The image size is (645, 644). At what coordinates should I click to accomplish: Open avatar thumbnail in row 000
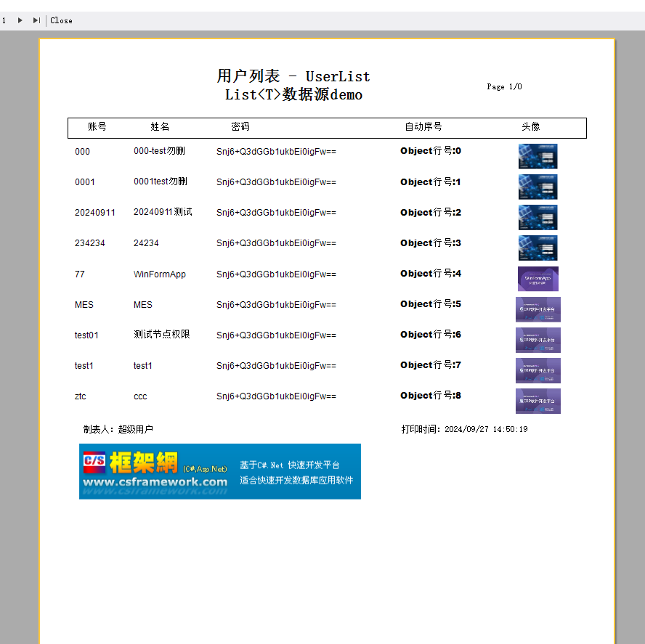pos(537,156)
